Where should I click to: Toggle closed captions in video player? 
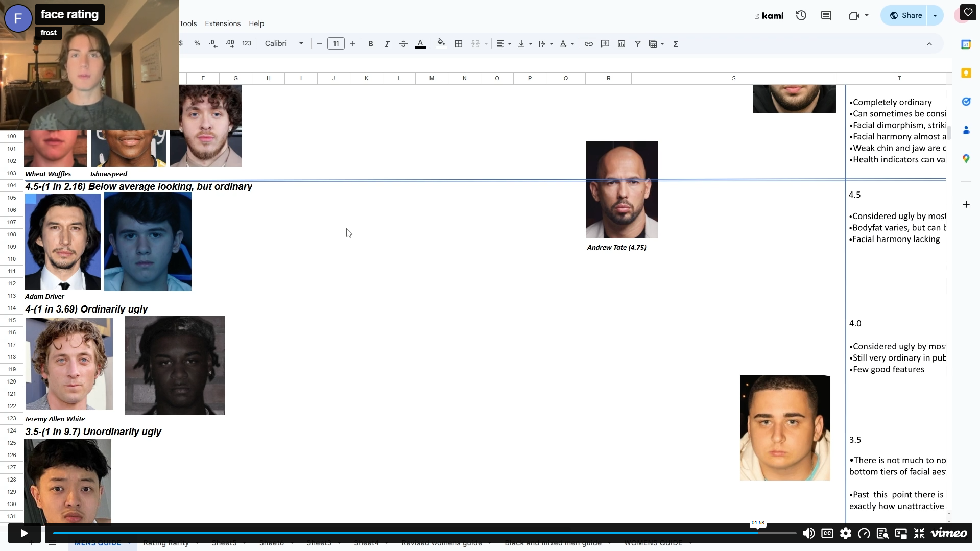pyautogui.click(x=827, y=533)
